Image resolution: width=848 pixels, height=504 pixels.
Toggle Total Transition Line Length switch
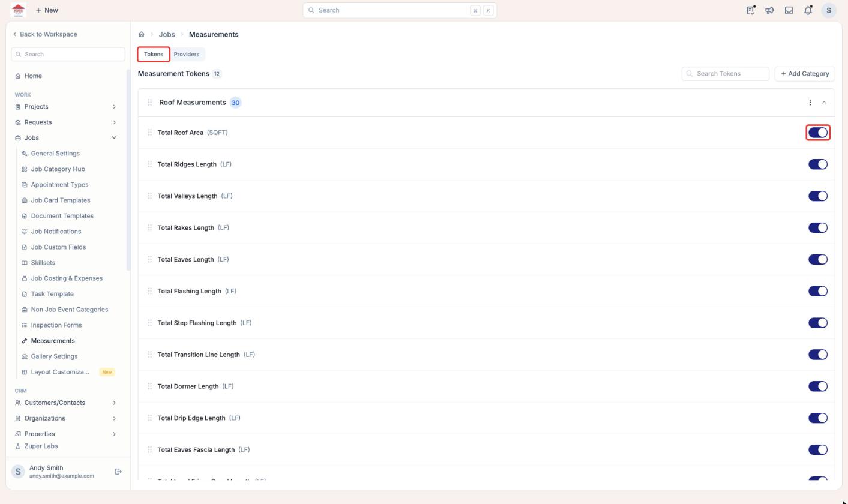pos(818,355)
